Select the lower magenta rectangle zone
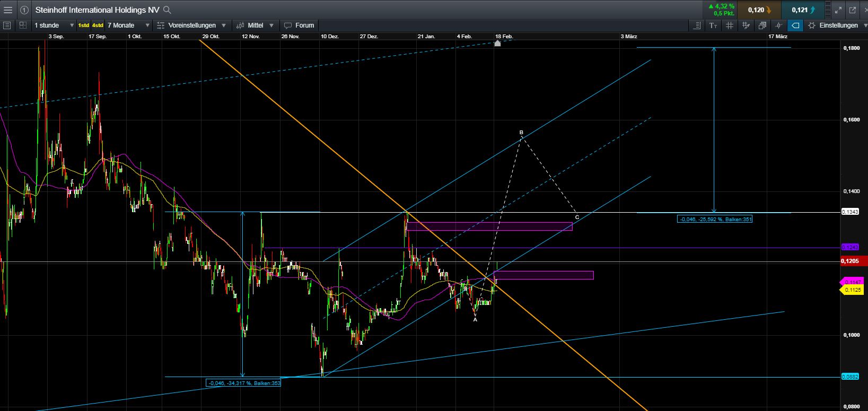The image size is (868, 411). (543, 275)
